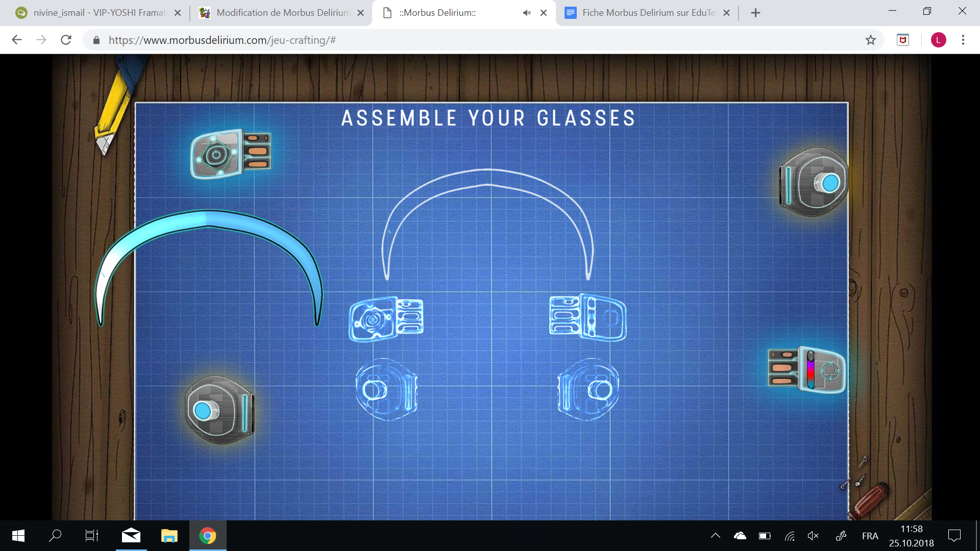Bookmark this page with the star icon

871,40
